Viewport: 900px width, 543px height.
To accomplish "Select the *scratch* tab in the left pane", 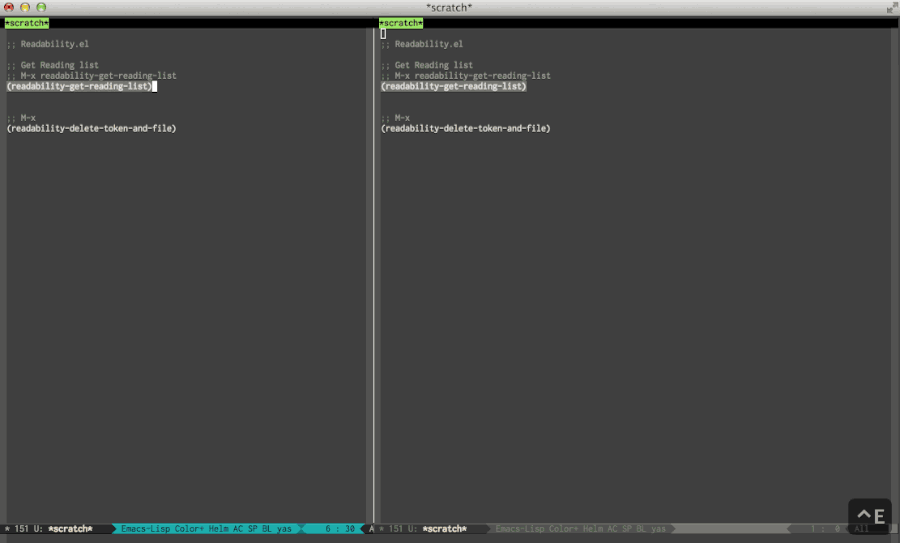I will tap(27, 23).
